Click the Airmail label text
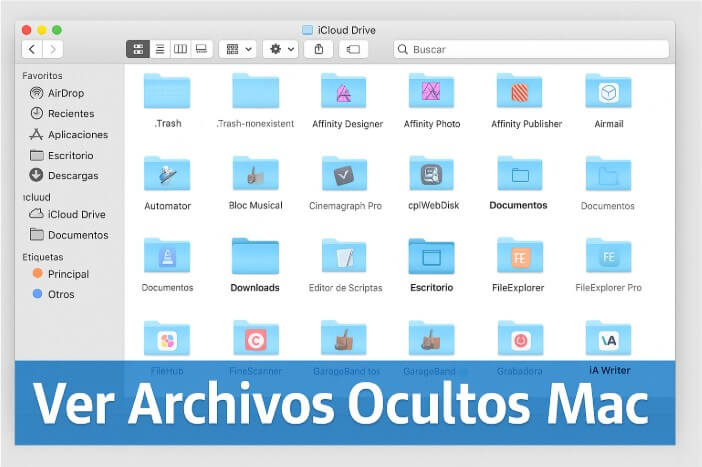 point(609,124)
